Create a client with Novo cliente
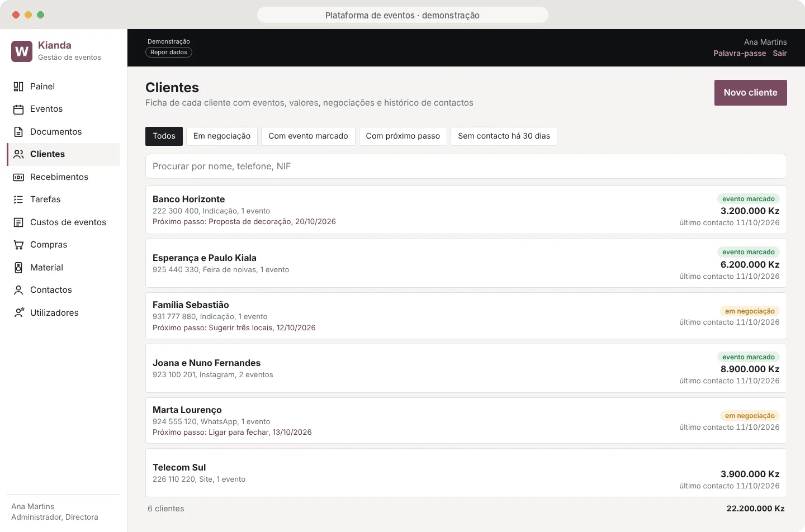805x532 pixels. click(750, 93)
